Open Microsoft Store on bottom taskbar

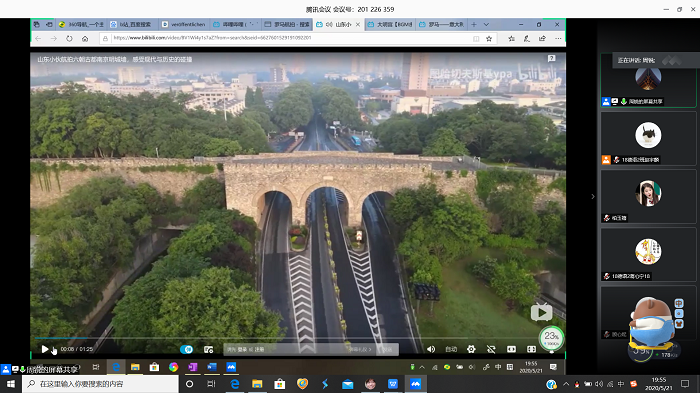click(x=280, y=384)
